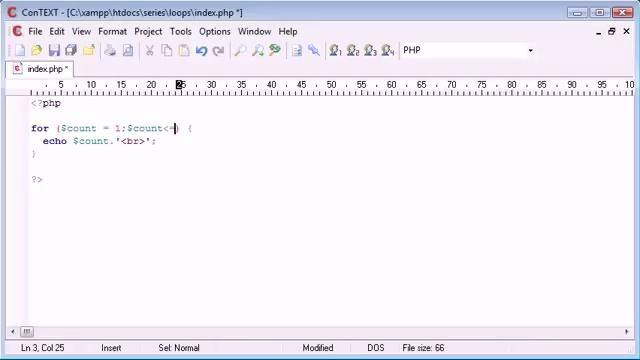Click the 'Ln 3, Col 25' status entry

(x=42, y=348)
